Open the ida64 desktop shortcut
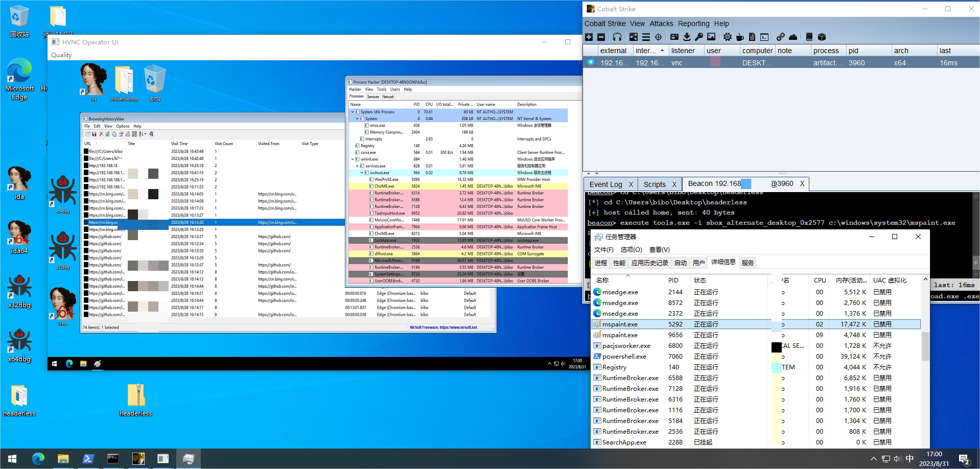Image resolution: width=980 pixels, height=469 pixels. point(19,237)
